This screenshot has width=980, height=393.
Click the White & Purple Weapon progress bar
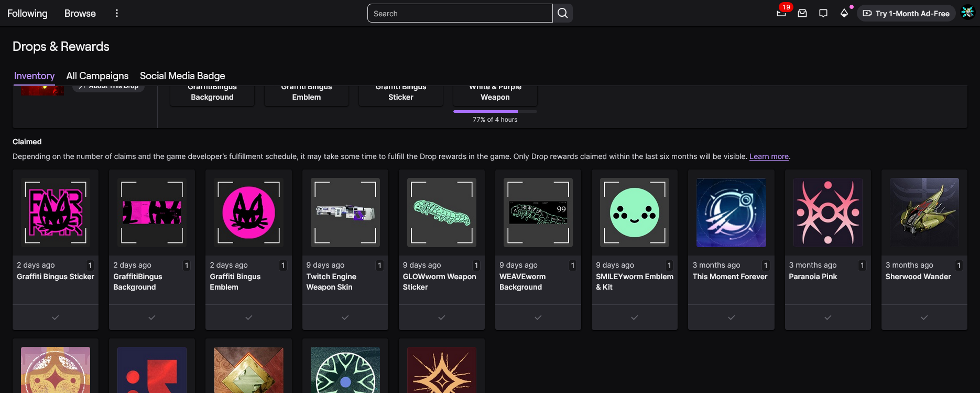tap(495, 111)
